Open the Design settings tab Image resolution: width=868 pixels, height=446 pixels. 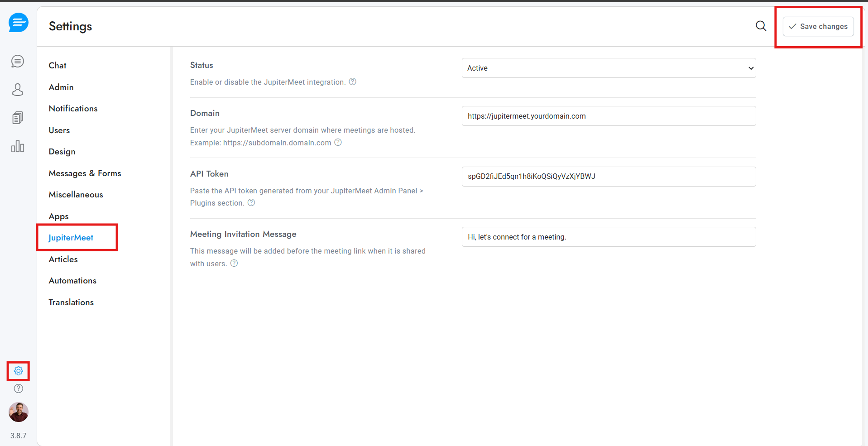[62, 152]
